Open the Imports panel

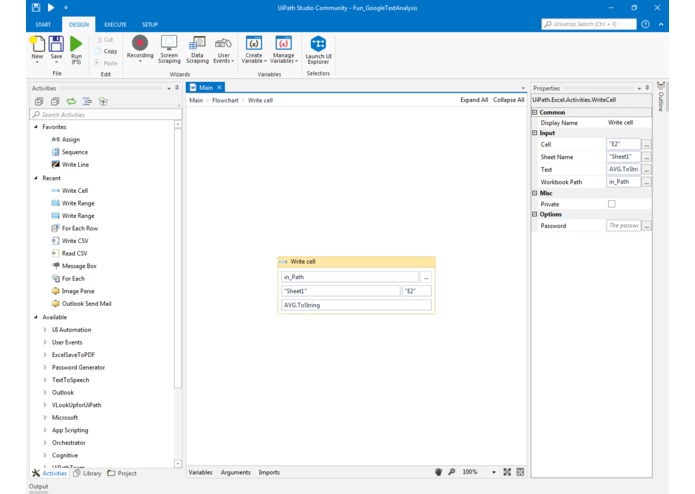pos(269,472)
